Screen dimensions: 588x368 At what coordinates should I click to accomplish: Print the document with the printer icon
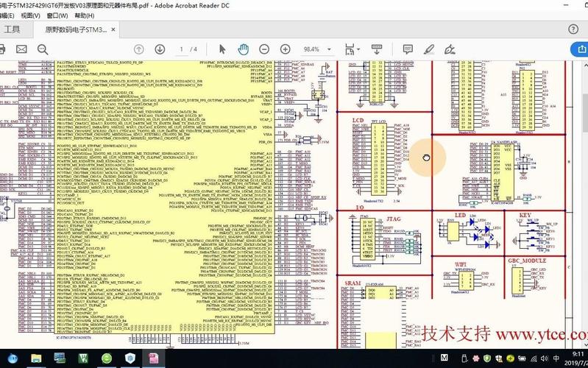pyautogui.click(x=2, y=49)
